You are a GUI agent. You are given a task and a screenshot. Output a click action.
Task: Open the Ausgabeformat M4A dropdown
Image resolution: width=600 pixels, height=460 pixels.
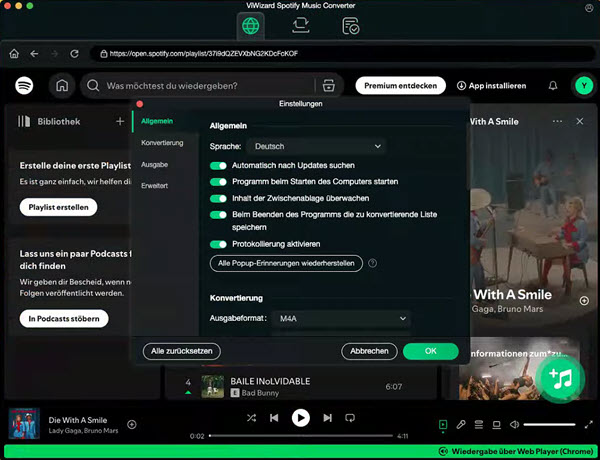[341, 318]
